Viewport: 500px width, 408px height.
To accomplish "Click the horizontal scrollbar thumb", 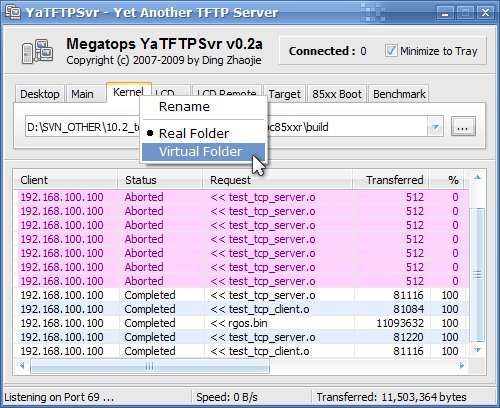I will pos(150,366).
